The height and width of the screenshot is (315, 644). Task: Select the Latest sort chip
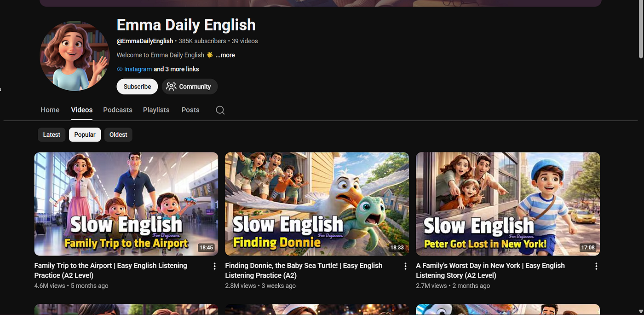point(52,134)
